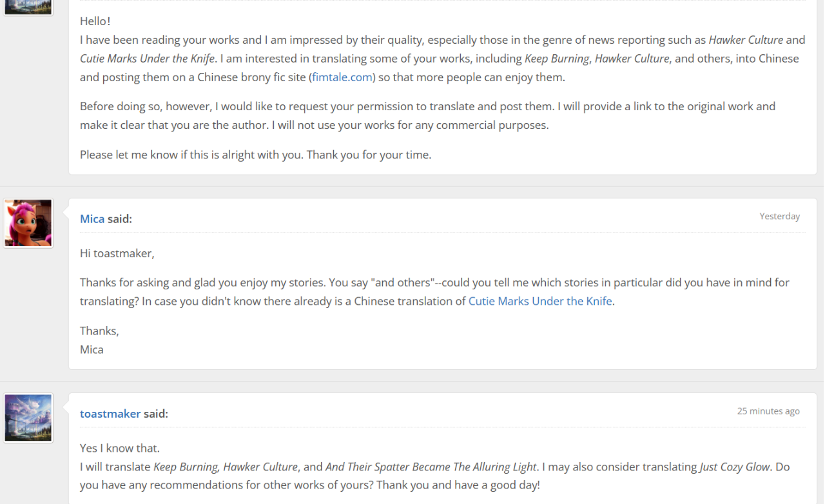Image resolution: width=825 pixels, height=504 pixels.
Task: Click the italic "Just Cozy Glow" title
Action: (735, 467)
